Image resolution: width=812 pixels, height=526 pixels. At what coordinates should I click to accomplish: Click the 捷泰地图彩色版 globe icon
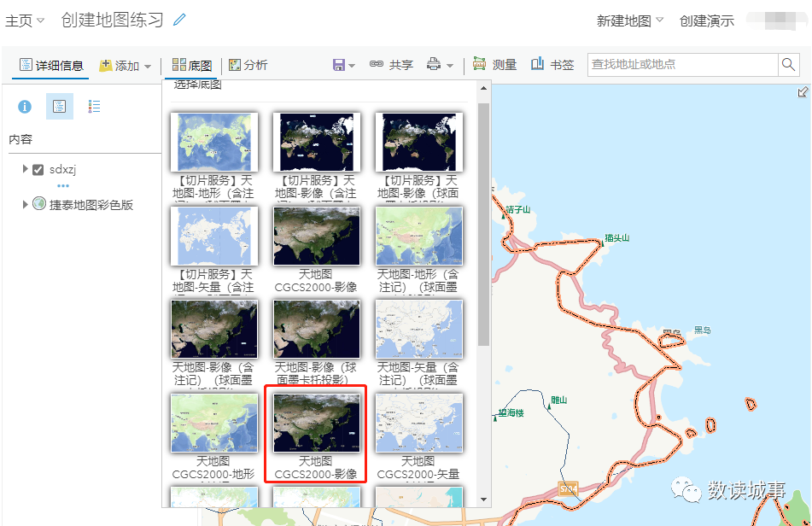click(39, 203)
